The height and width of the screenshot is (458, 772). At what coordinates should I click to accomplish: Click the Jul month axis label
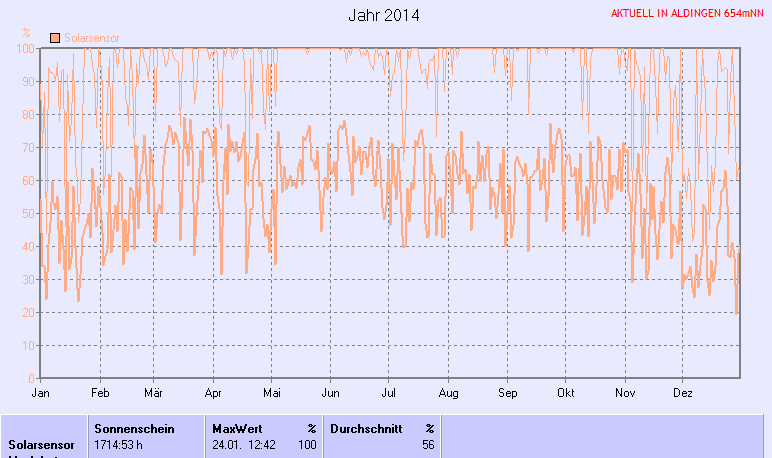[x=389, y=393]
